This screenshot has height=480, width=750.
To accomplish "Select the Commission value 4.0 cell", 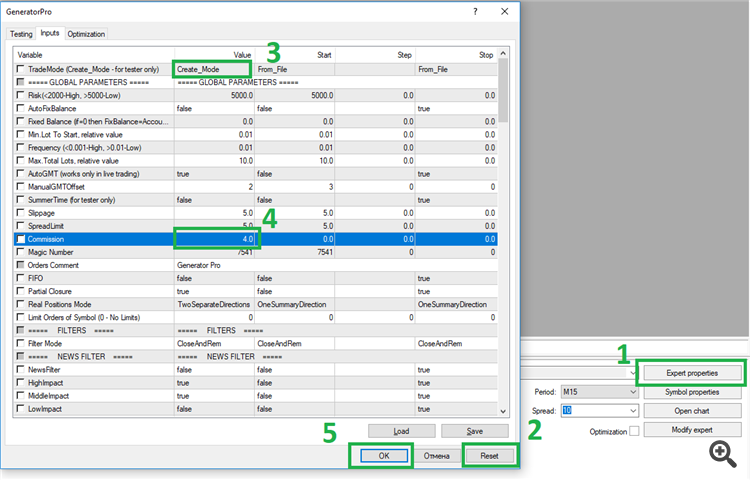I will pyautogui.click(x=214, y=239).
